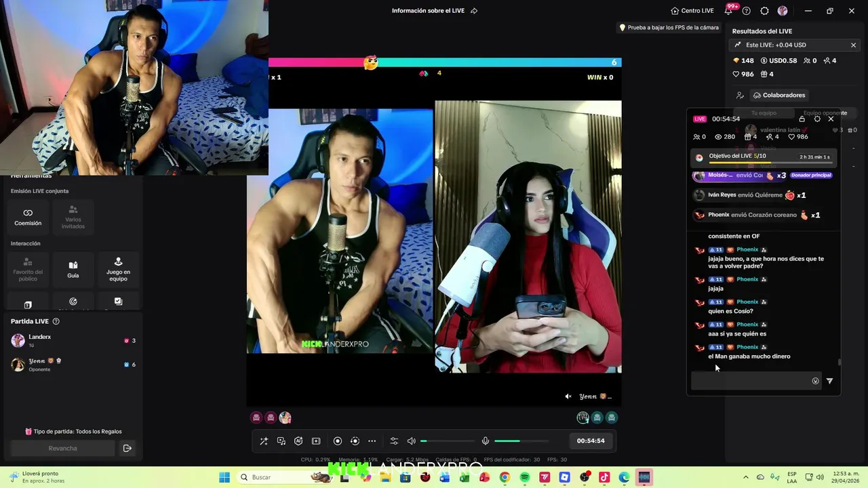Open the magic wand effects tool
868x488 pixels.
coord(264,441)
